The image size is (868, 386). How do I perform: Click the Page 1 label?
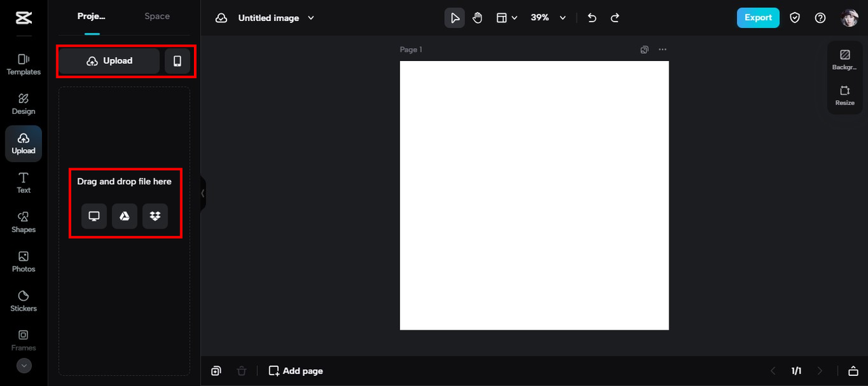tap(411, 50)
